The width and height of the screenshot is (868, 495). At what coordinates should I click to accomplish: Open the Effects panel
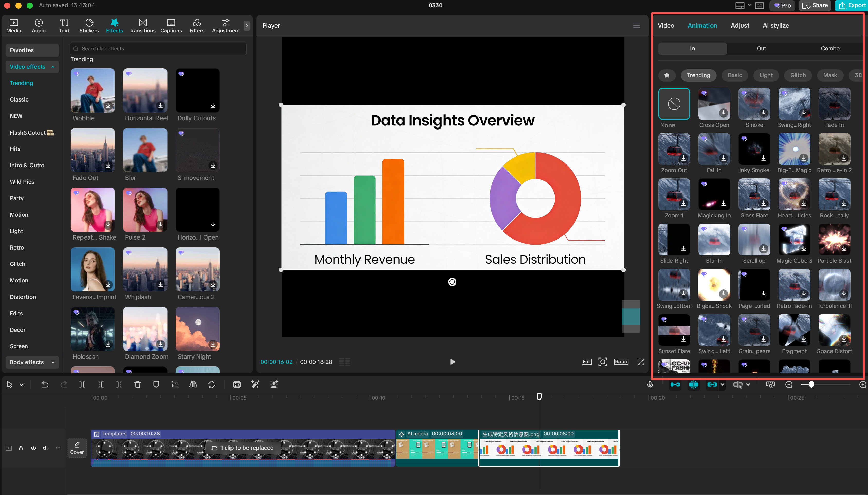114,25
